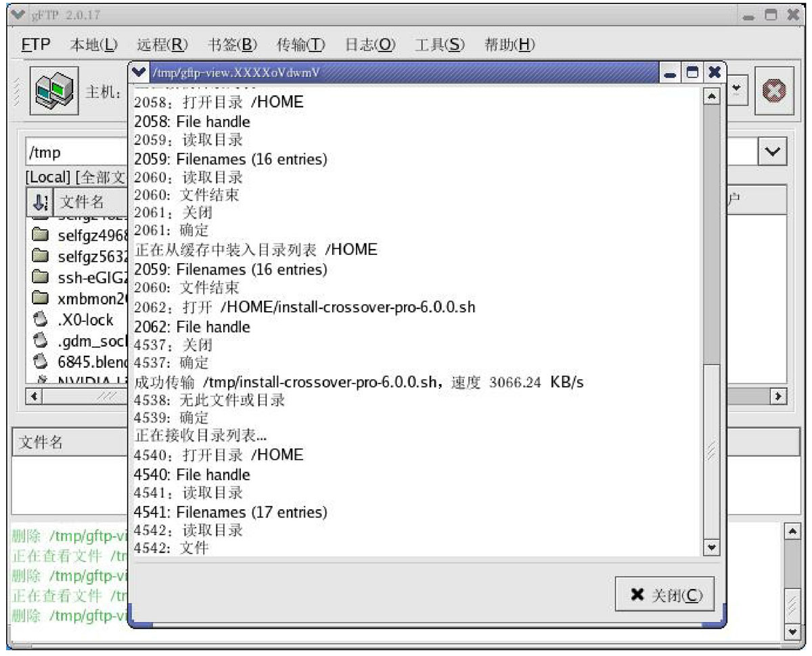This screenshot has width=812, height=656.
Task: Open the log viewer window menu icon
Action: (x=139, y=72)
